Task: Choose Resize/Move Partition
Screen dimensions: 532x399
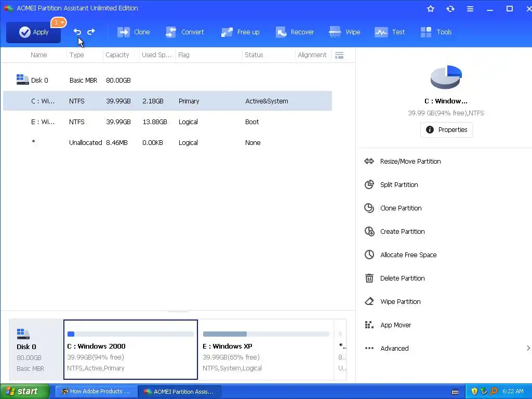Action: (410, 162)
